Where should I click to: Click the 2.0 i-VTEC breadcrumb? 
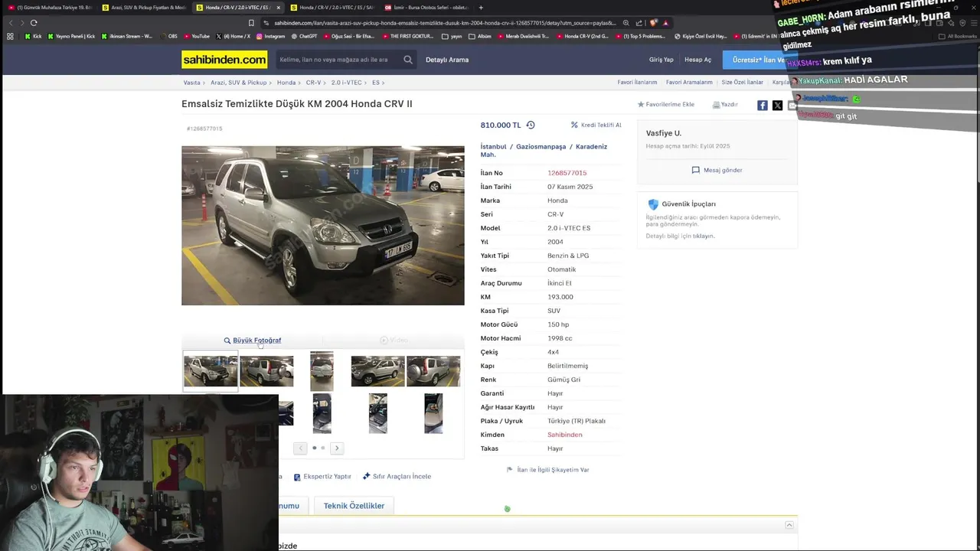[x=346, y=82]
